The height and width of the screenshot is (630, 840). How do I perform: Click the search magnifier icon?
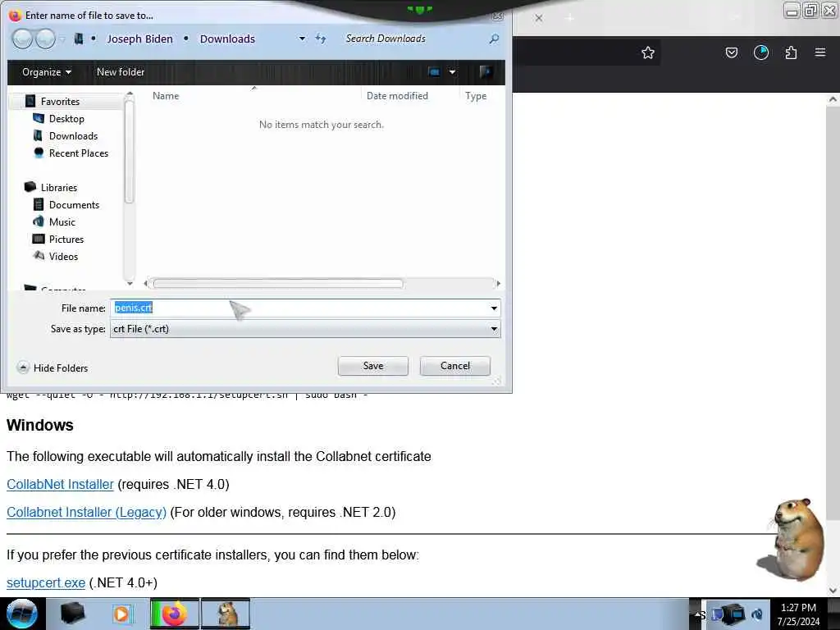coord(494,39)
